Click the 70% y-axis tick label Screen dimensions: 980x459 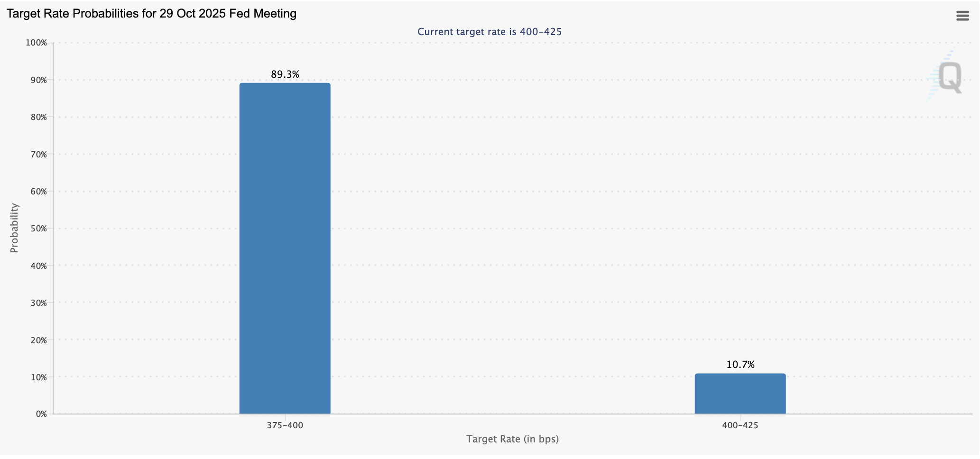point(38,154)
